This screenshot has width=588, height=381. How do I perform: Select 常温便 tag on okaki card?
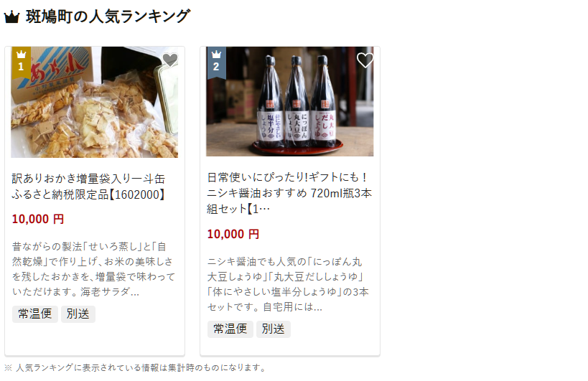coord(35,314)
